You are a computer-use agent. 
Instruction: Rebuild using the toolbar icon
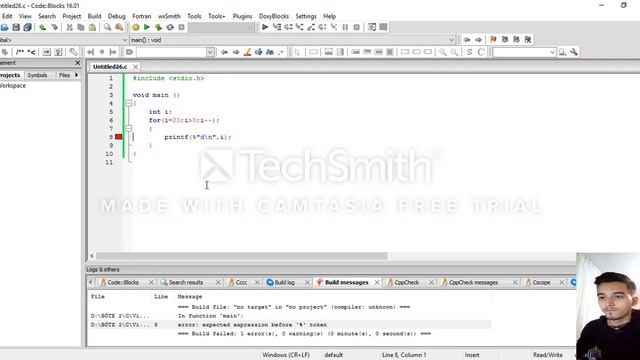(x=170, y=27)
